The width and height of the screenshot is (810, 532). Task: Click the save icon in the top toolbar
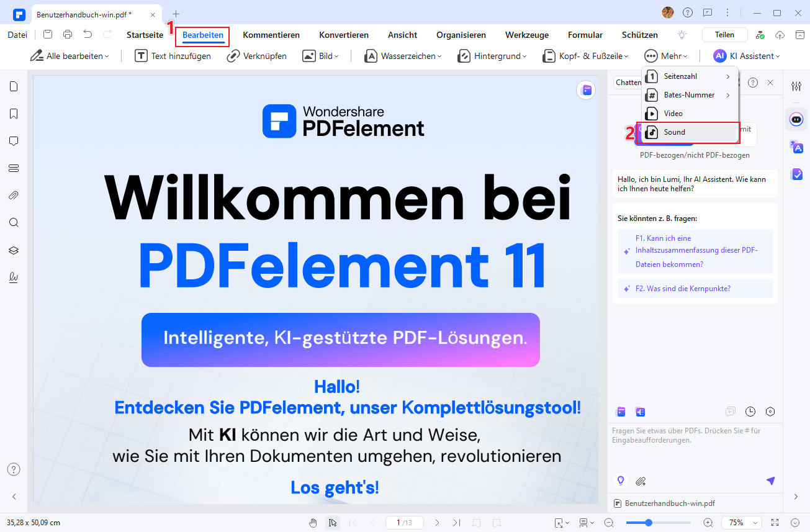[48, 35]
